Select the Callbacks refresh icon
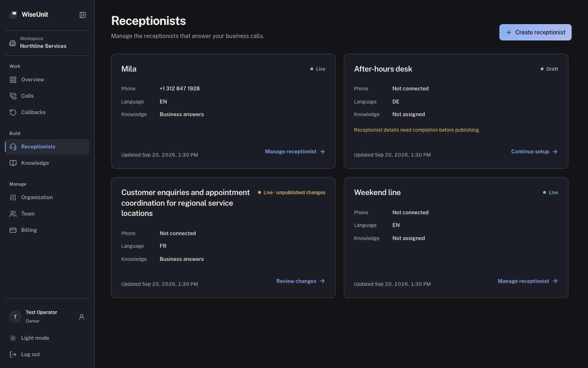The image size is (588, 368). pos(13,112)
